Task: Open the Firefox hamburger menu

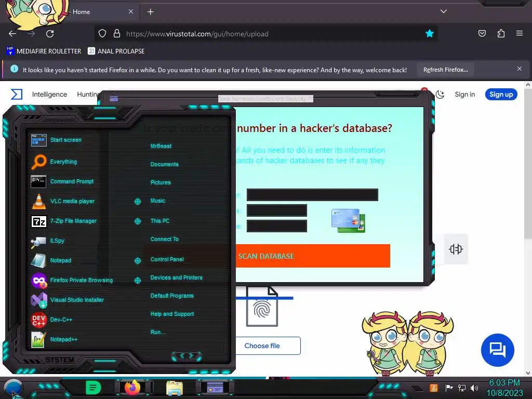Action: pos(519,33)
